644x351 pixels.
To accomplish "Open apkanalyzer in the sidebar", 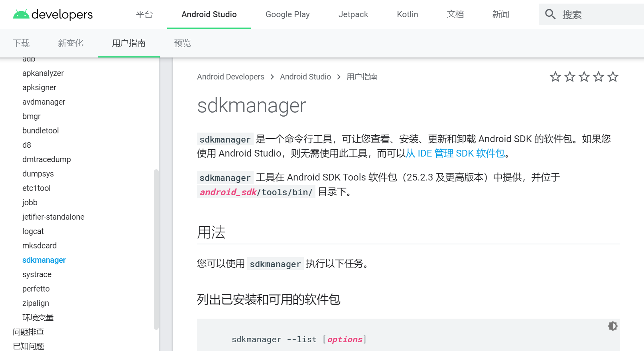I will (x=43, y=73).
